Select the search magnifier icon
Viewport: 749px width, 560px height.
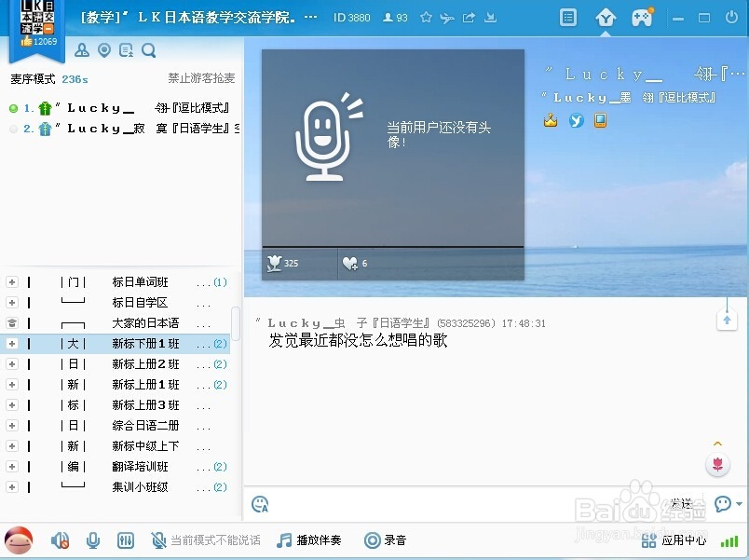click(x=149, y=50)
